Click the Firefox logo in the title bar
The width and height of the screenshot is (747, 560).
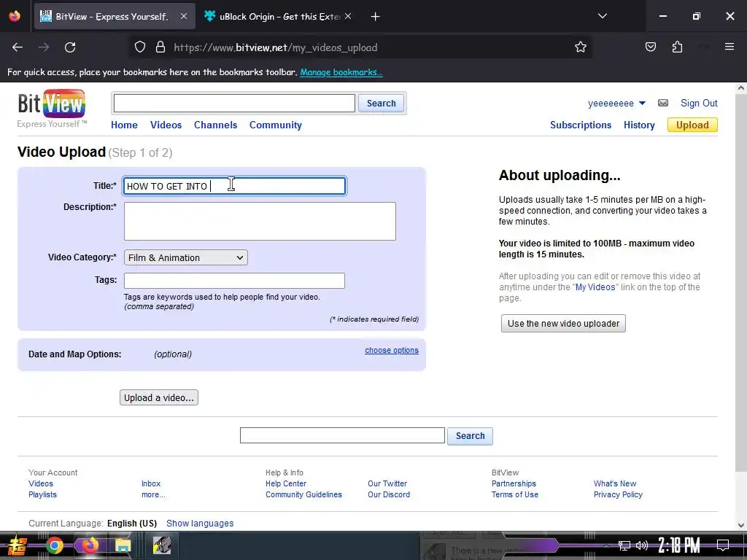[15, 16]
